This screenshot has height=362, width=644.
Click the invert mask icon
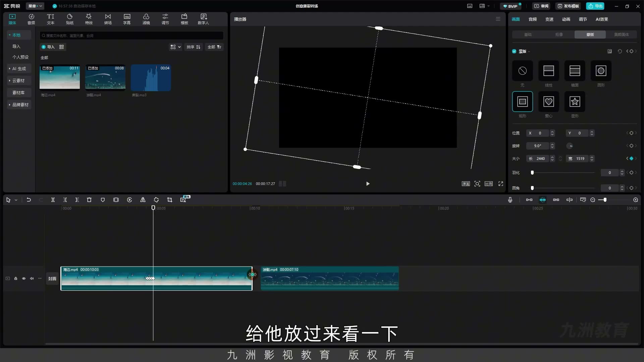click(610, 51)
